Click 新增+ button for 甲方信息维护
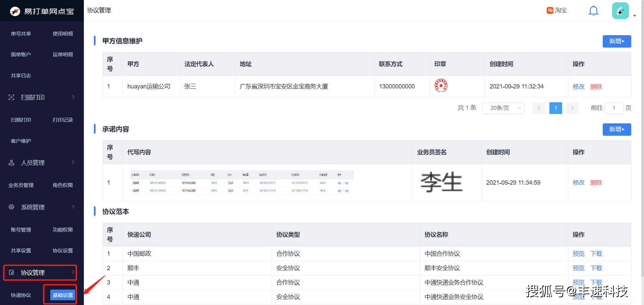This screenshot has height=305, width=644. [617, 41]
